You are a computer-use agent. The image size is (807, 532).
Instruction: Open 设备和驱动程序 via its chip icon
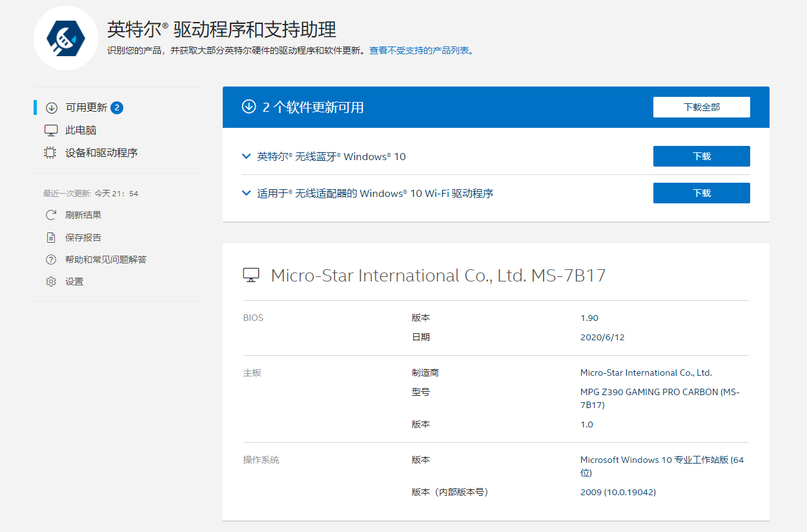coord(51,153)
